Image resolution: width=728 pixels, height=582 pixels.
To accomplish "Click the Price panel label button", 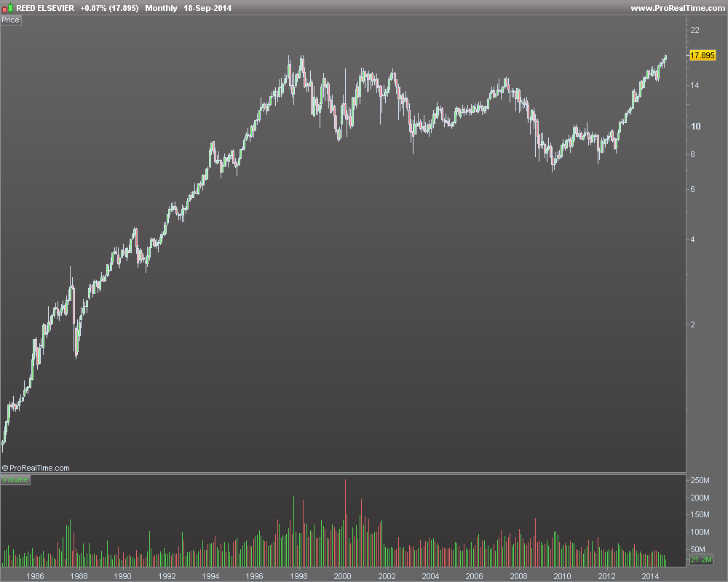I will (11, 20).
